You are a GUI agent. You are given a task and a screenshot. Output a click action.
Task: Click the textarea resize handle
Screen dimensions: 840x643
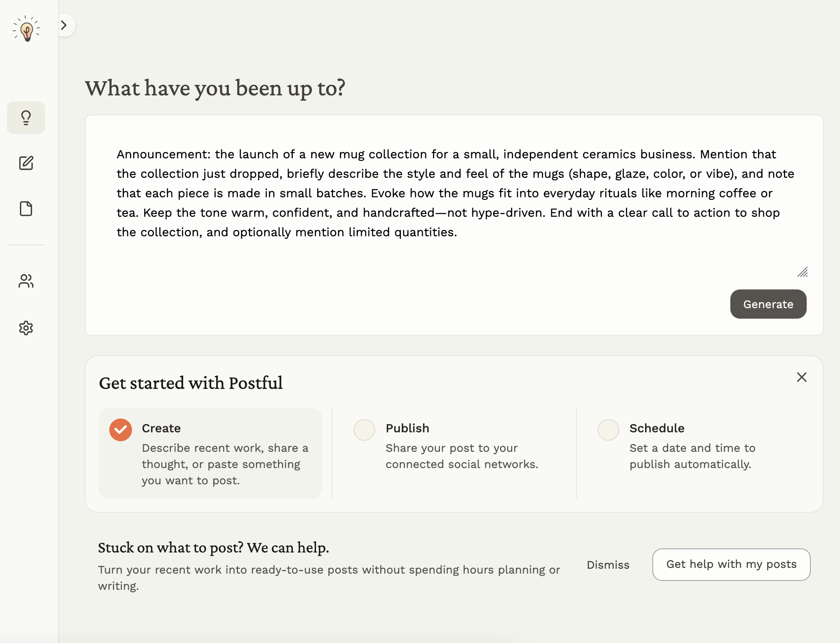tap(803, 272)
